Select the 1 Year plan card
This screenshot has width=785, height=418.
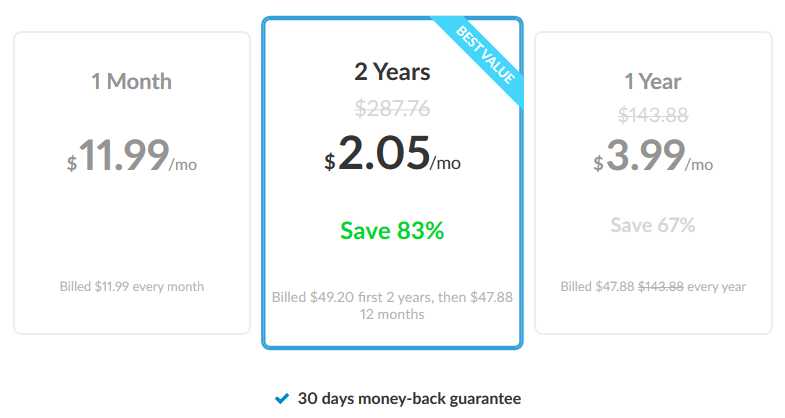653,183
